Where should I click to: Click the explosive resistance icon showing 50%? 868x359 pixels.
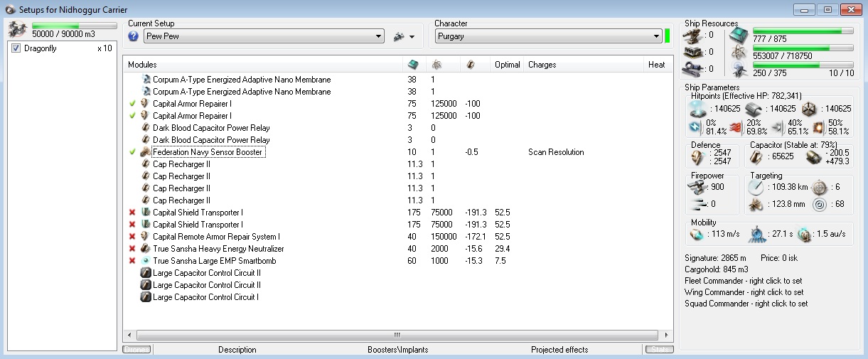[818, 127]
